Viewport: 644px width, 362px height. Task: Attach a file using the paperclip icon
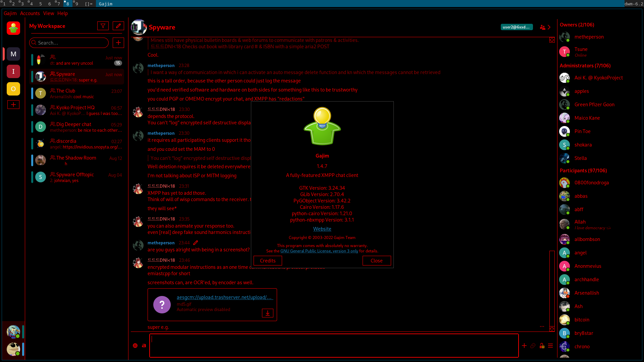click(533, 346)
